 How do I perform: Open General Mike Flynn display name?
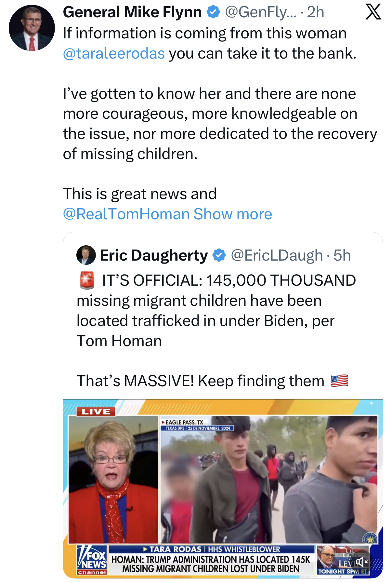[x=132, y=12]
